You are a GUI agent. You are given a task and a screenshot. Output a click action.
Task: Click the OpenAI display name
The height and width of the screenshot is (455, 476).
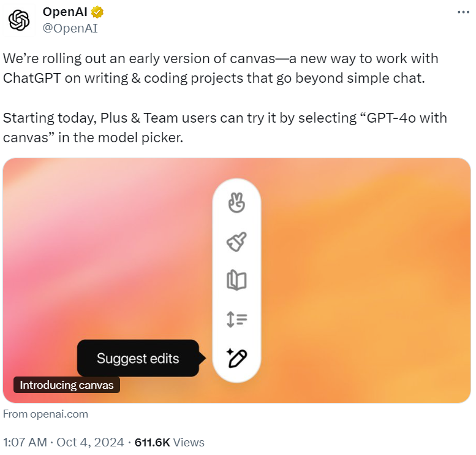pyautogui.click(x=65, y=12)
